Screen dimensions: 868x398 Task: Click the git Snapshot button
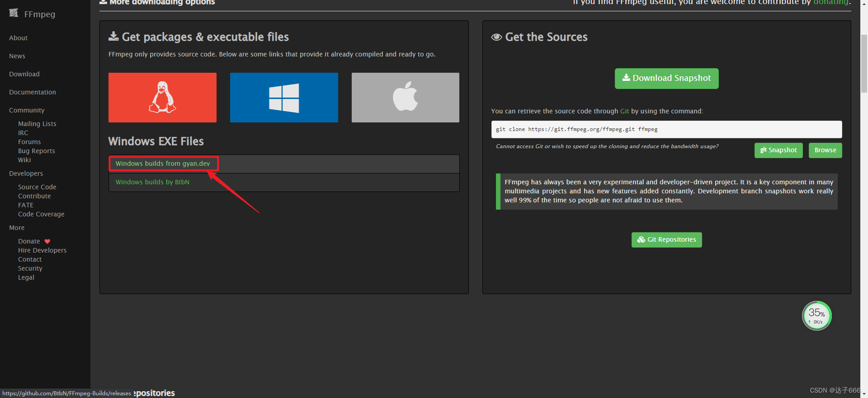point(778,150)
